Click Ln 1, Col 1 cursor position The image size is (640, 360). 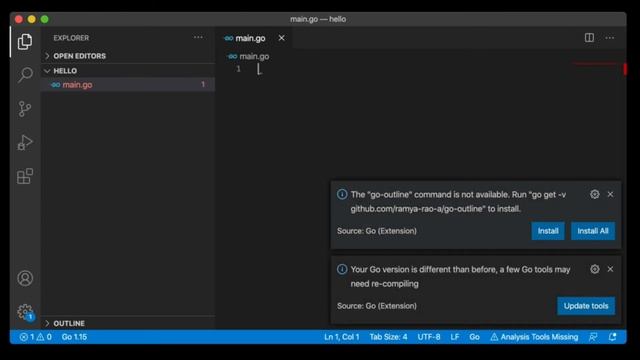[x=342, y=337]
